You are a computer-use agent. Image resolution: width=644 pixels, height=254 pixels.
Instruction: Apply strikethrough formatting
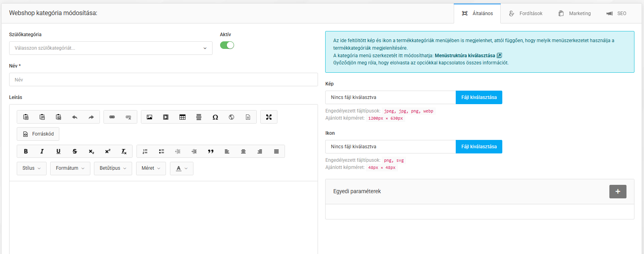[x=75, y=151]
